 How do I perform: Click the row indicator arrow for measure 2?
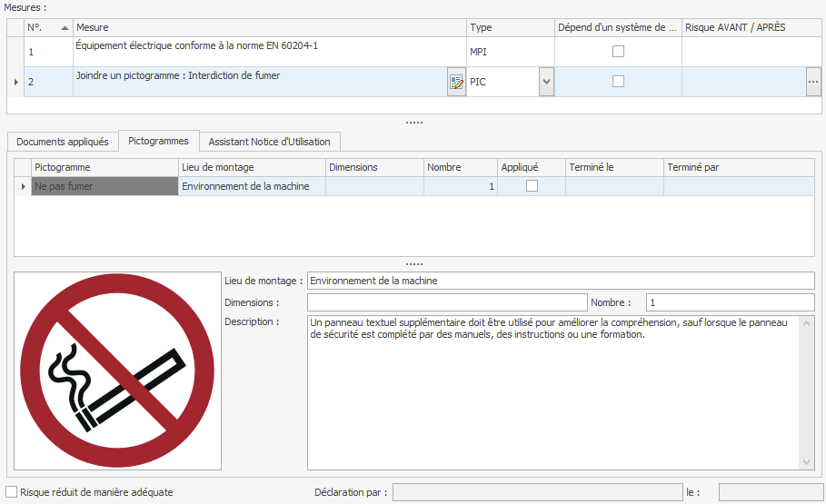coord(15,82)
